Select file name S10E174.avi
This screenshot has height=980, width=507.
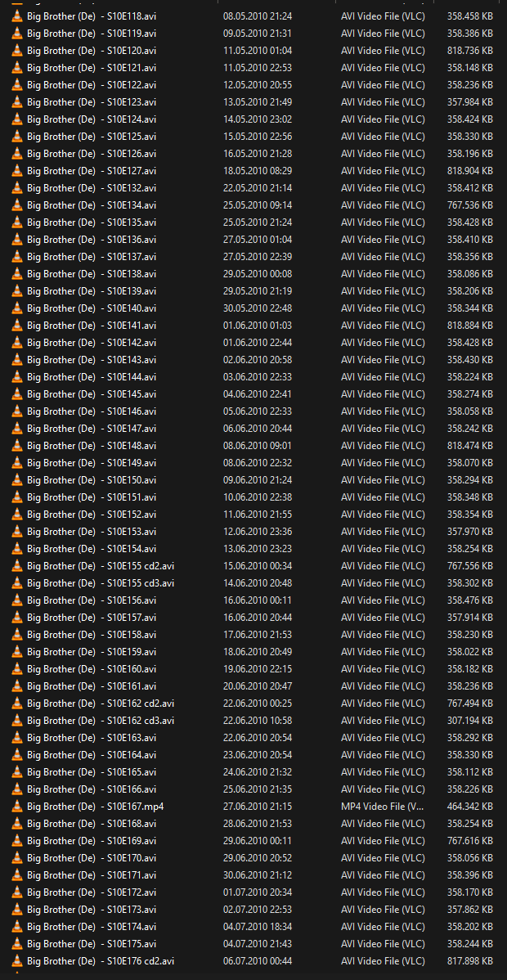click(x=92, y=927)
